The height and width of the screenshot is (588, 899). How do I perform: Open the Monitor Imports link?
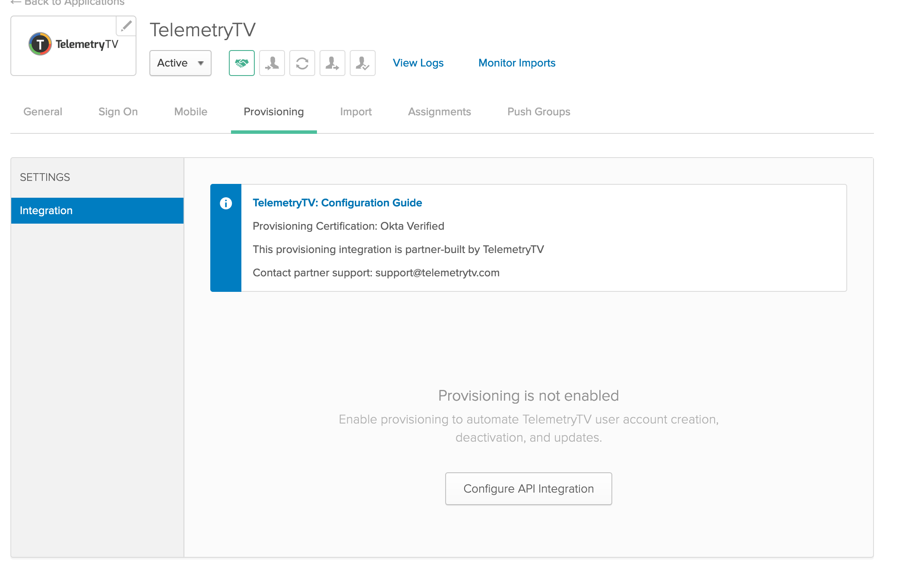[x=516, y=63]
